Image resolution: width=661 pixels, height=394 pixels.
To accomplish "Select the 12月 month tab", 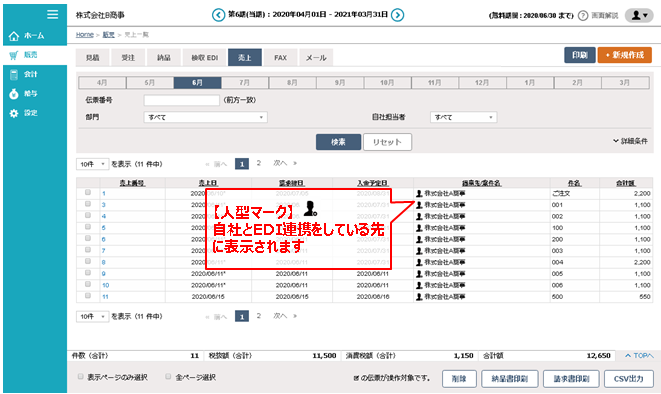I will pyautogui.click(x=482, y=83).
